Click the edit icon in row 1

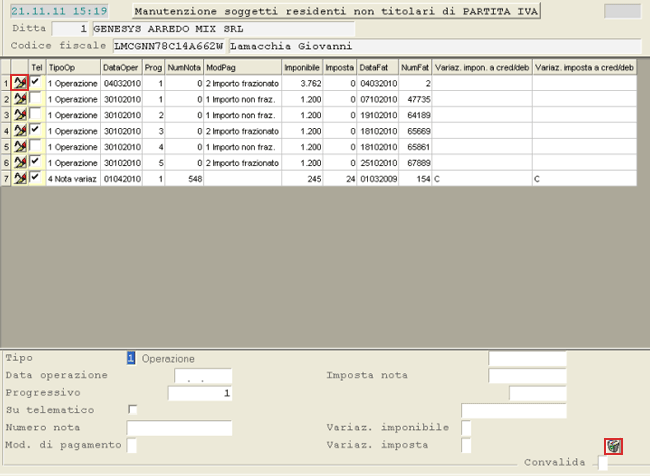20,84
